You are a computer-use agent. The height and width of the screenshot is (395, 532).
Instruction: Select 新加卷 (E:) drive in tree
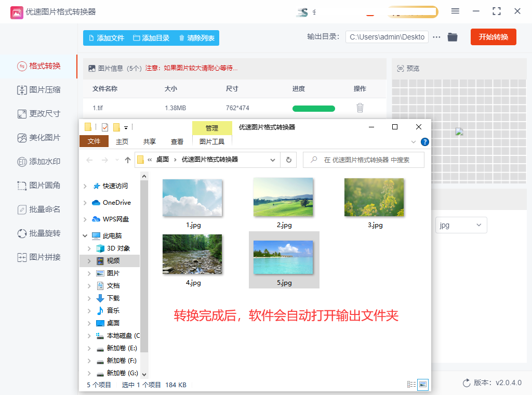click(117, 348)
